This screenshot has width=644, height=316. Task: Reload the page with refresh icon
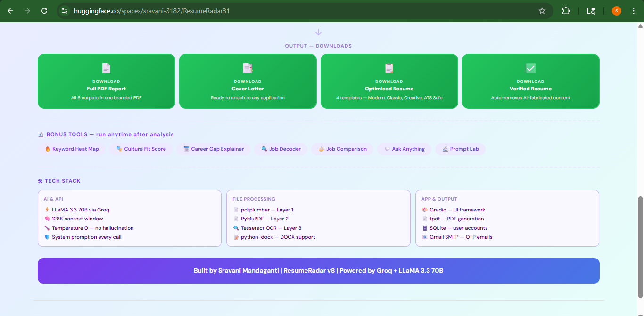pos(44,10)
